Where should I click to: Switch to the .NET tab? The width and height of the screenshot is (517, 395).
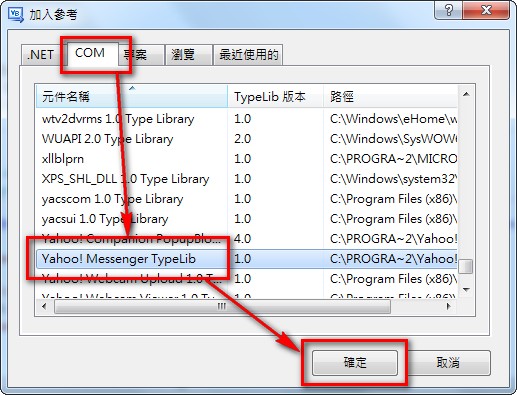[x=40, y=55]
